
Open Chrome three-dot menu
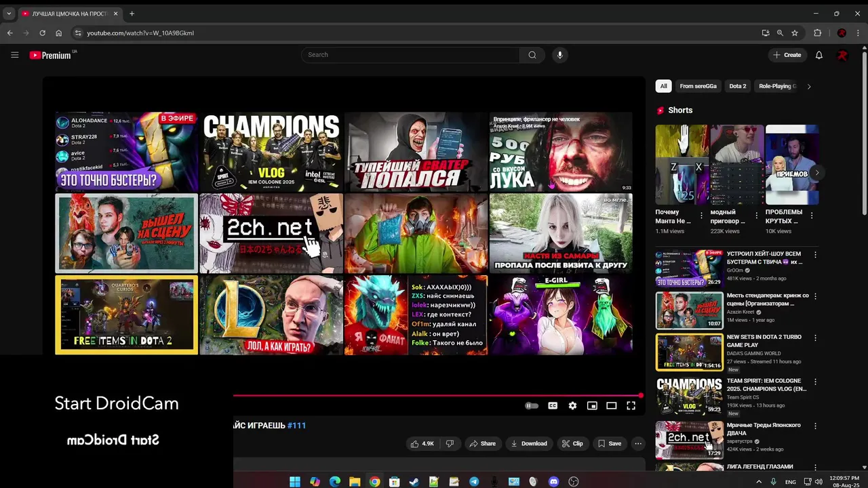pyautogui.click(x=858, y=33)
